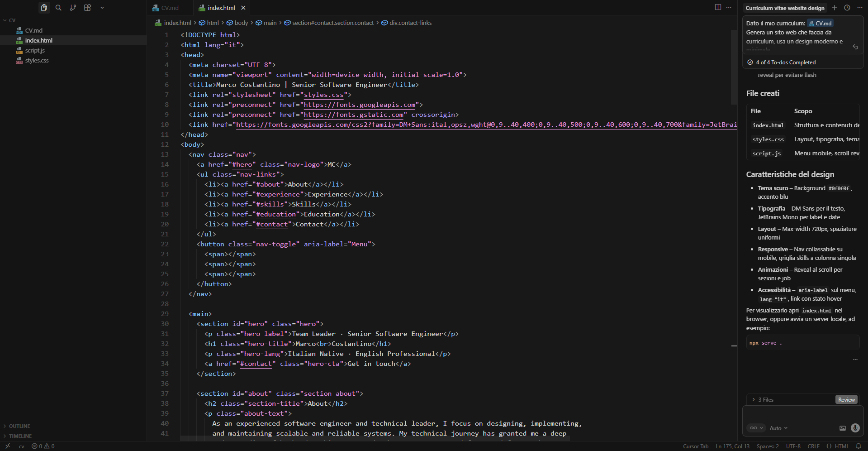
Task: Open the Auto model dropdown
Action: point(778,428)
